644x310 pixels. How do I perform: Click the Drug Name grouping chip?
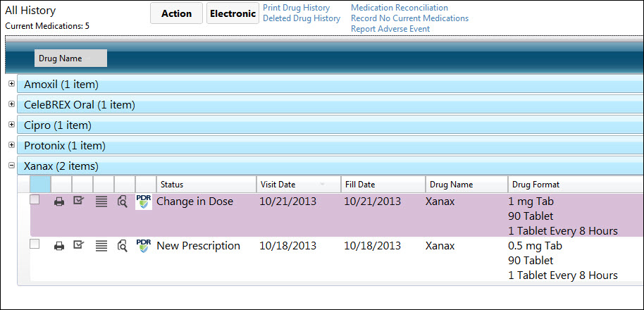click(70, 58)
